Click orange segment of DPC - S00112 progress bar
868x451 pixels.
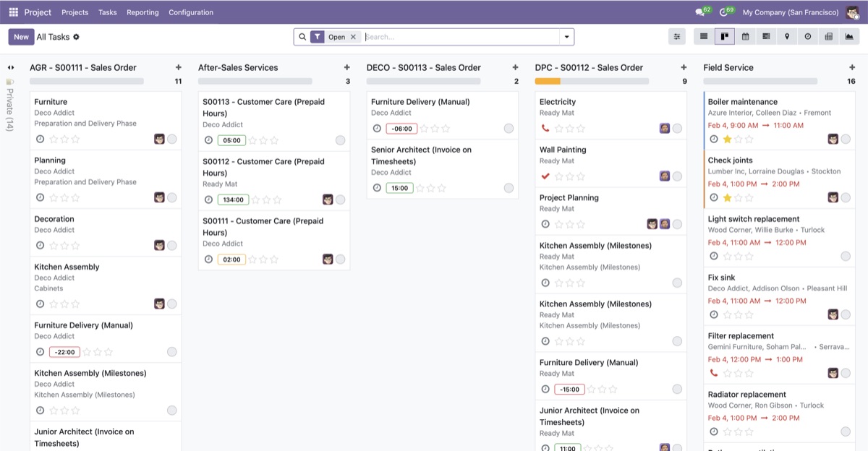(x=548, y=82)
